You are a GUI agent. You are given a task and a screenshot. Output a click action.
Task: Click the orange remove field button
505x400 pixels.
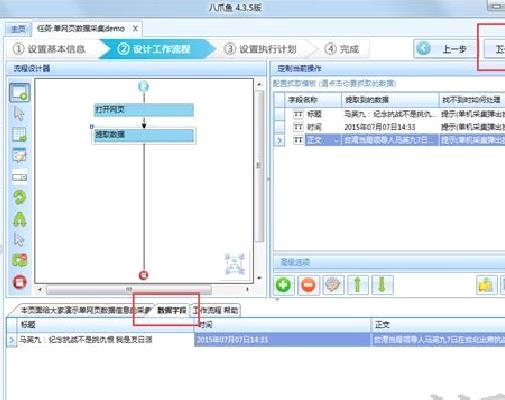tap(308, 285)
